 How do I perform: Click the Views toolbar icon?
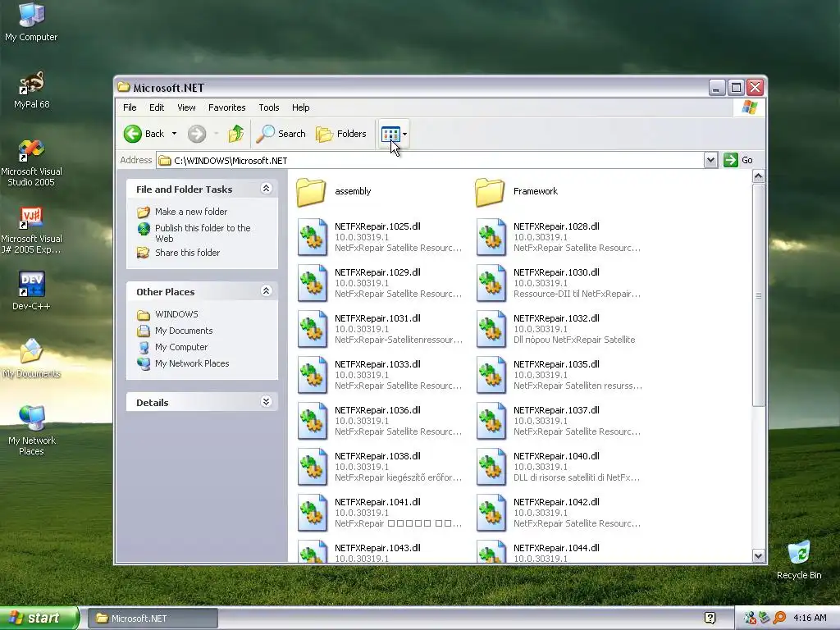(390, 134)
